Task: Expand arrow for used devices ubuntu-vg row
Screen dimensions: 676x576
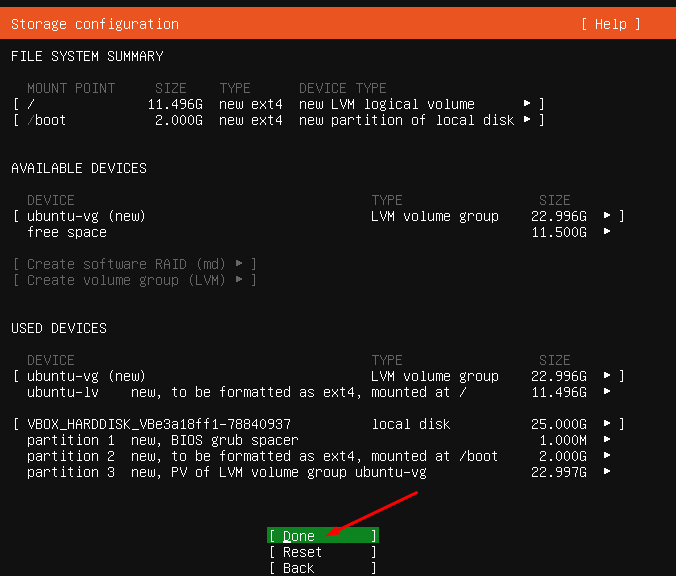Action: coord(607,376)
